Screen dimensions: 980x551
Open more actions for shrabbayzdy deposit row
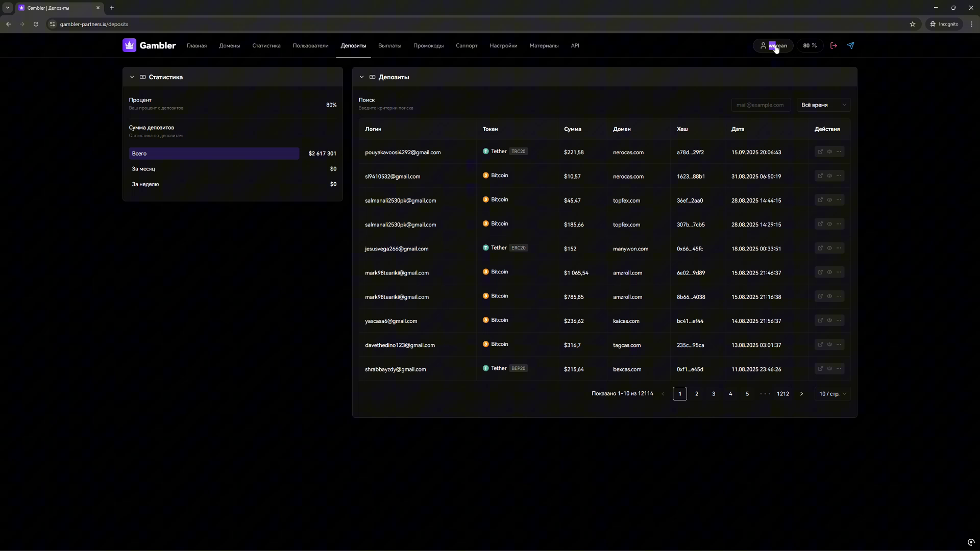tap(839, 368)
